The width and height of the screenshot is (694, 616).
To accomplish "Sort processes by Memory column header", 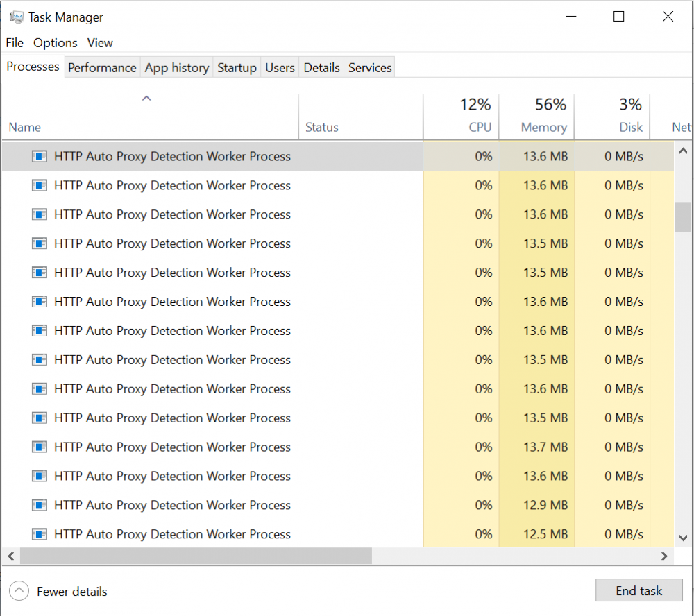I will pyautogui.click(x=543, y=128).
